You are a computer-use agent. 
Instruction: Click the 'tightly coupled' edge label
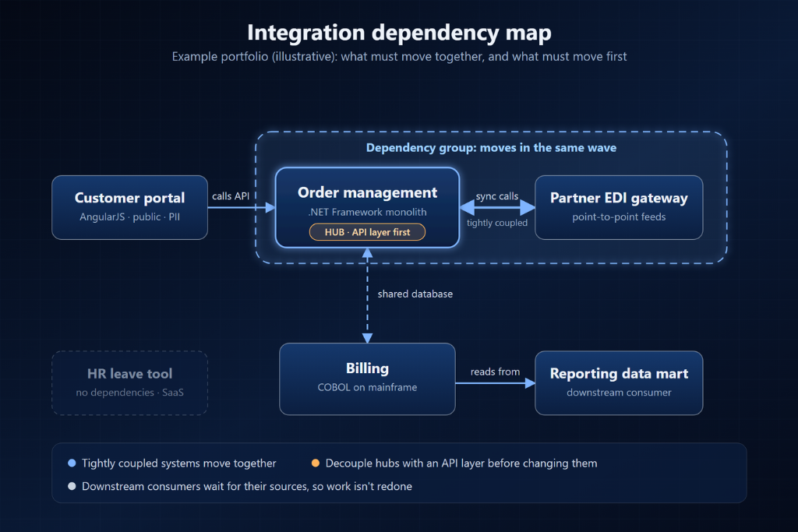tap(497, 223)
